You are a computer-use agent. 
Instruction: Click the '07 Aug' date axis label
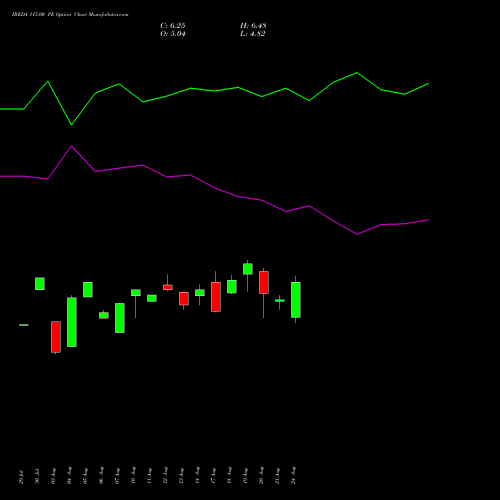[117, 476]
